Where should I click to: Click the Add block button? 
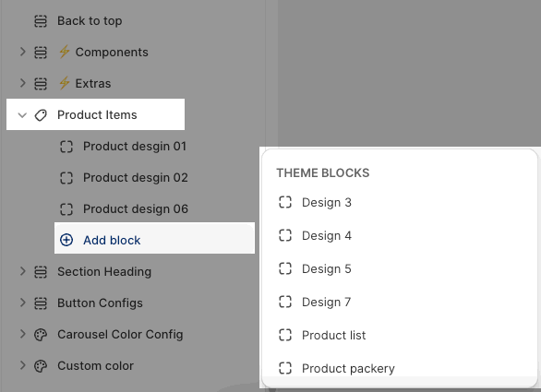pyautogui.click(x=154, y=238)
